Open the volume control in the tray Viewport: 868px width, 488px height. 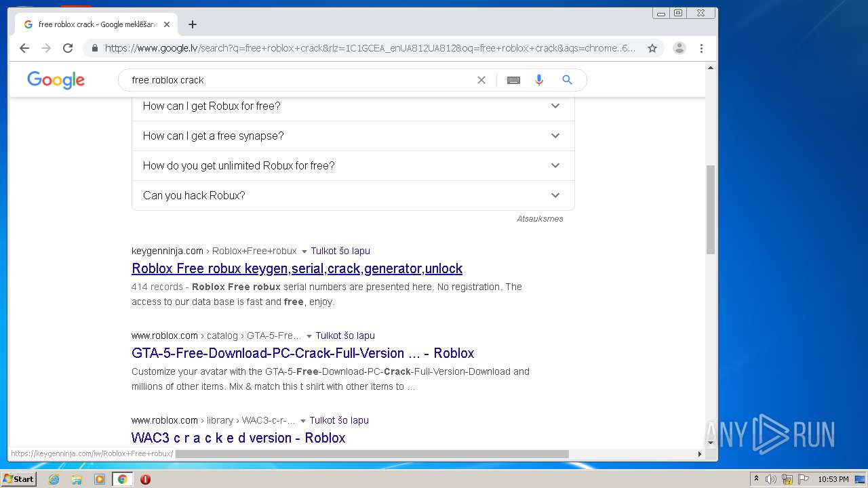point(771,479)
